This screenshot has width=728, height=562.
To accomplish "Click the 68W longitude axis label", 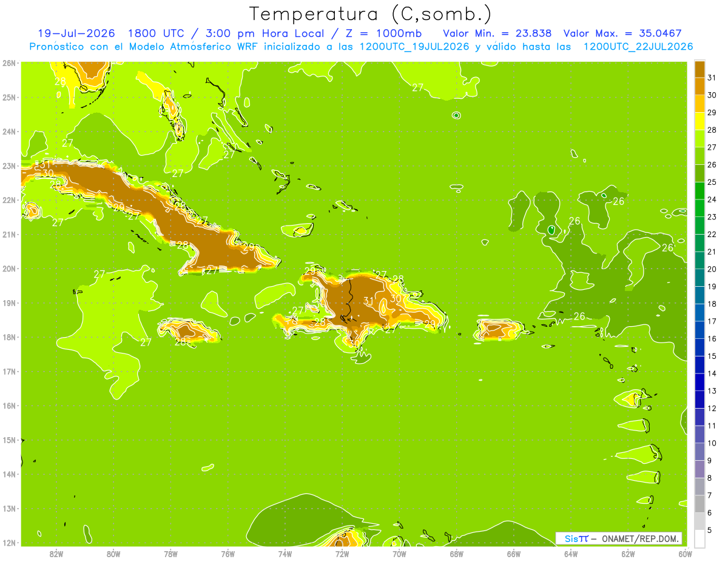I will click(457, 554).
